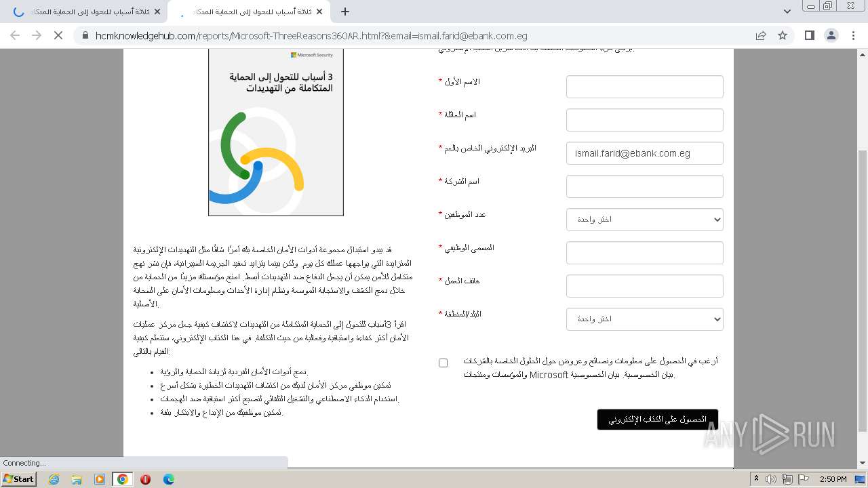Open the number of employees dropdown

[x=644, y=220]
